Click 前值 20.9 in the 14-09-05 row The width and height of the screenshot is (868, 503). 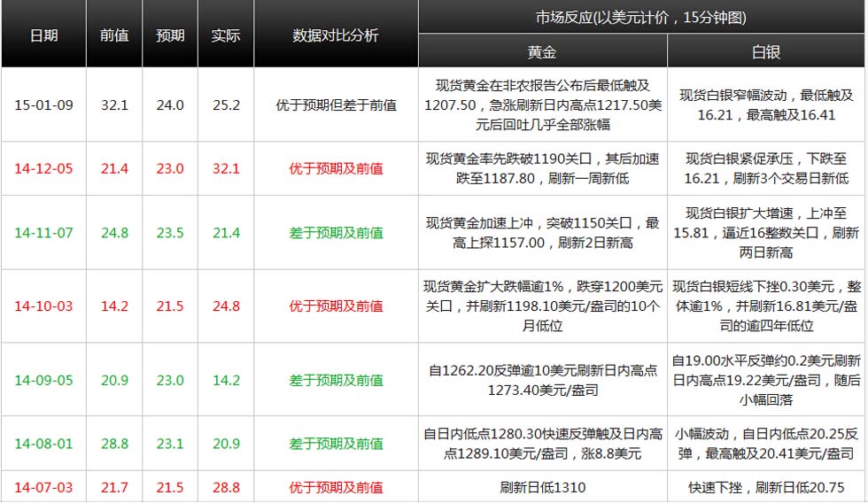point(114,380)
